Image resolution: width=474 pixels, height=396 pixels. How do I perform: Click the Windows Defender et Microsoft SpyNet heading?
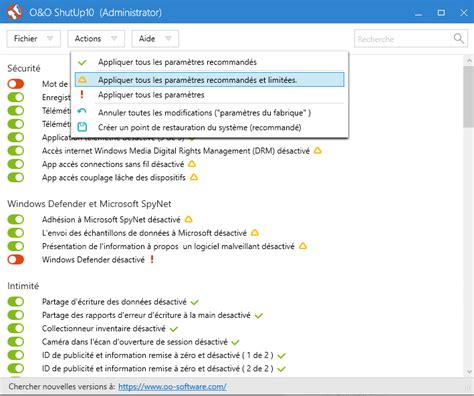(x=89, y=204)
